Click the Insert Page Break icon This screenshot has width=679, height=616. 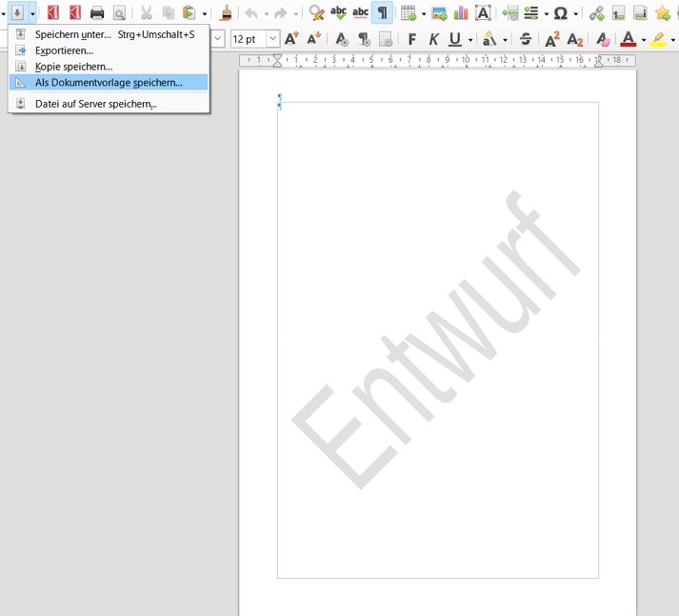click(x=510, y=13)
